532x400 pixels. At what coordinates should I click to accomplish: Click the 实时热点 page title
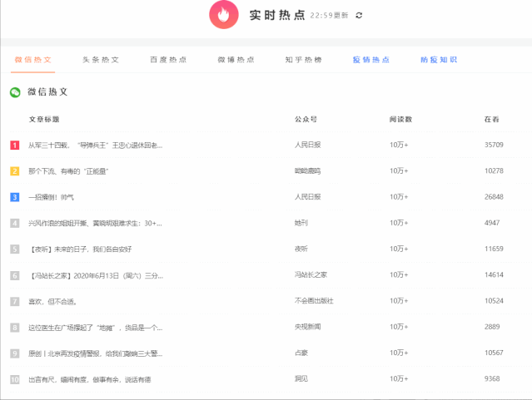pyautogui.click(x=277, y=15)
